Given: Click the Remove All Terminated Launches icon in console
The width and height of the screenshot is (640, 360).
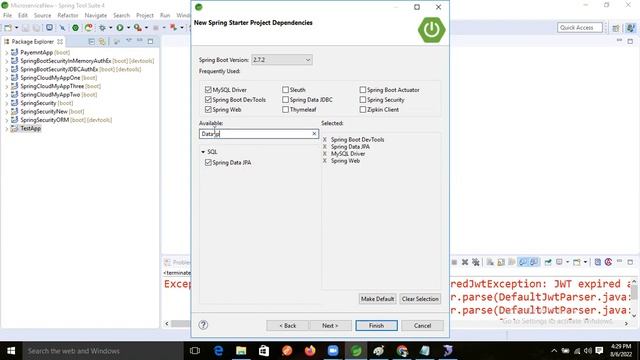Looking at the screenshot, I should (476, 262).
